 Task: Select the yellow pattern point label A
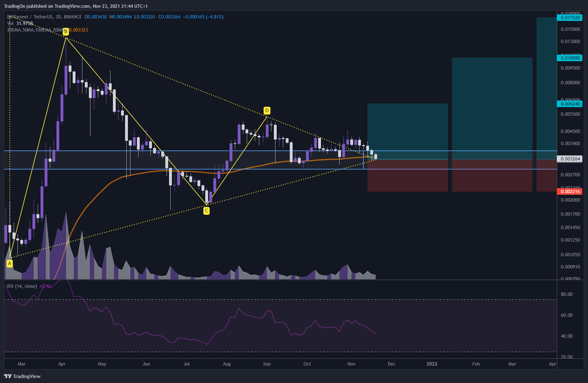point(10,263)
